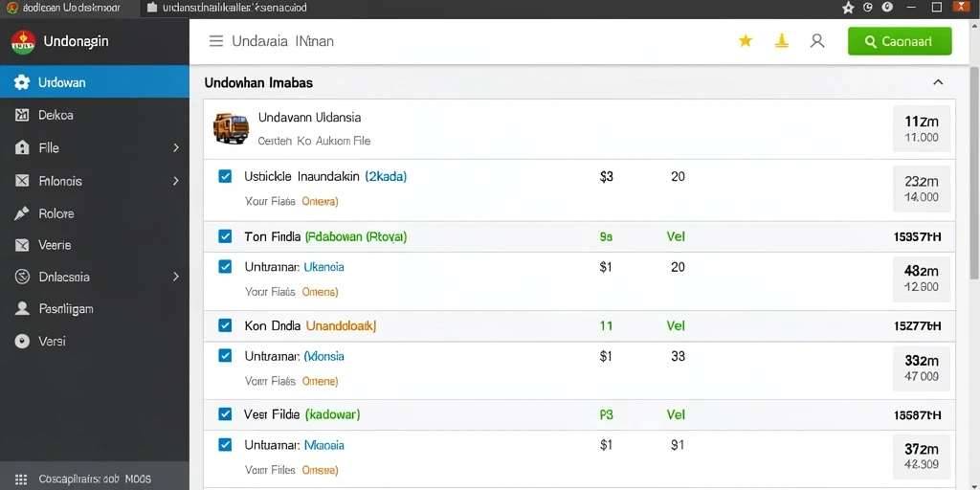Viewport: 980px width, 490px height.
Task: Click the gear icon beside Urdowan
Action: 22,82
